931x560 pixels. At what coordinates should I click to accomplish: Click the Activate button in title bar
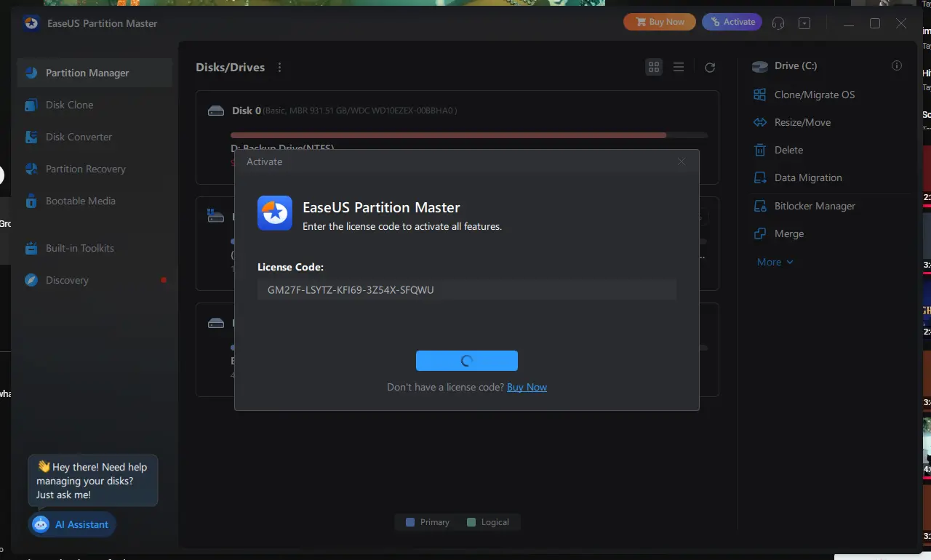732,22
